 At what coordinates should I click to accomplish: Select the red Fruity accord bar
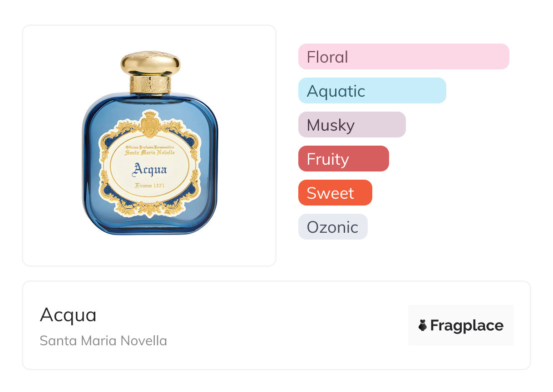(x=343, y=159)
